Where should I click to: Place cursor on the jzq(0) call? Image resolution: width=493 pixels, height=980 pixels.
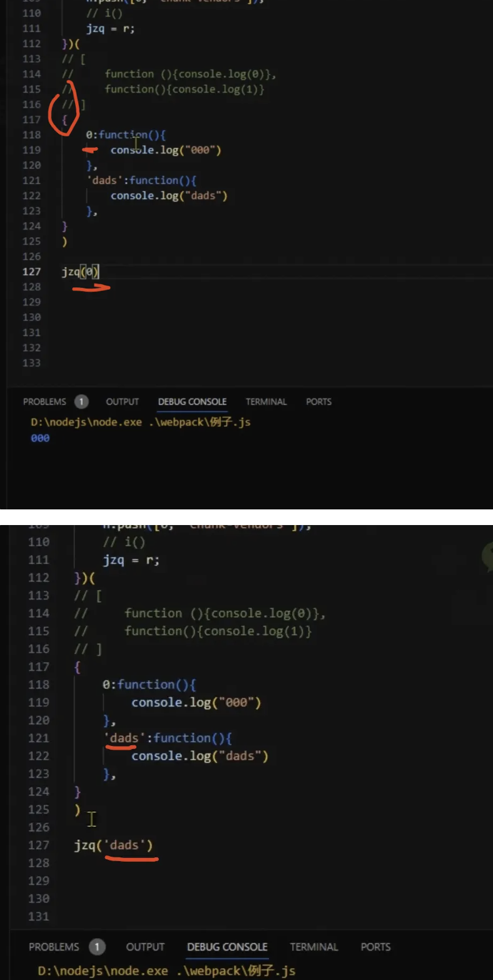pos(80,272)
